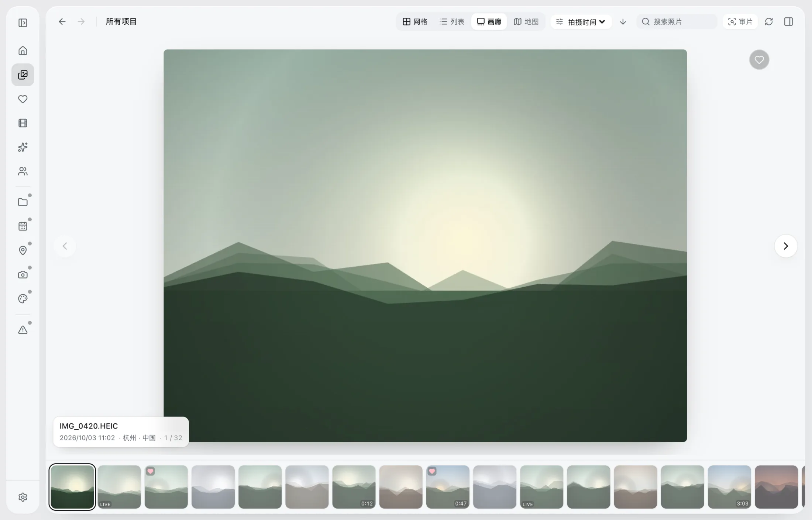Screen dimensions: 812x520
Task: Open Settings gear in sidebar
Action: point(23,497)
